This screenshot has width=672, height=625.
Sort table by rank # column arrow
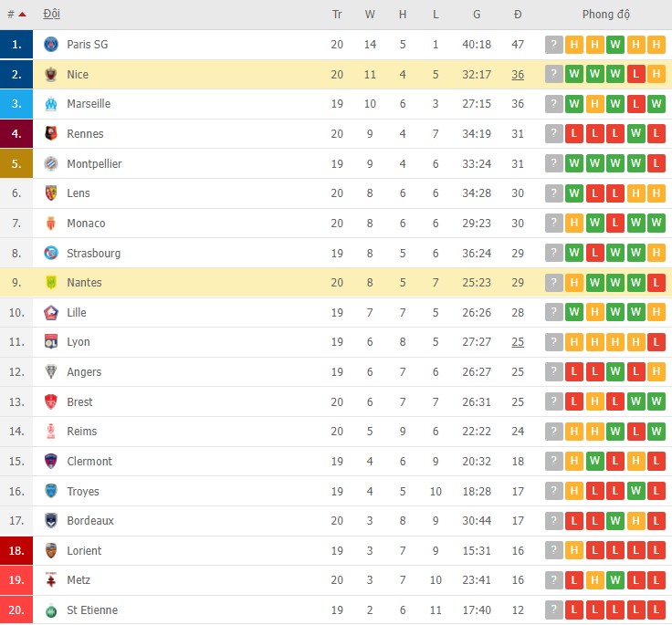pyautogui.click(x=22, y=15)
